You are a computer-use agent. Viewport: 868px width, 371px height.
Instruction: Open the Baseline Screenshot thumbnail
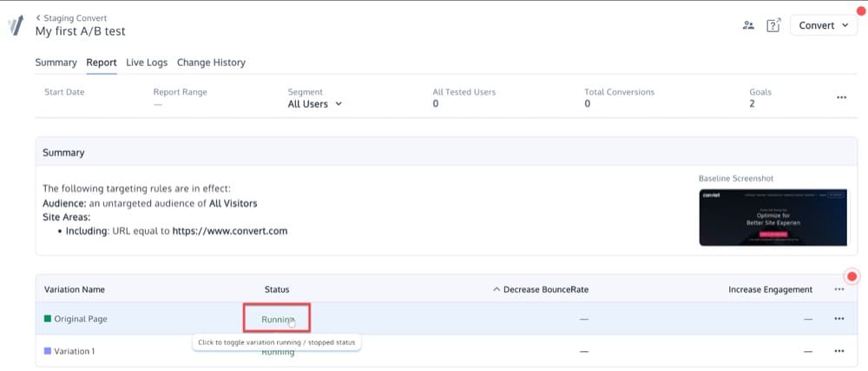772,217
